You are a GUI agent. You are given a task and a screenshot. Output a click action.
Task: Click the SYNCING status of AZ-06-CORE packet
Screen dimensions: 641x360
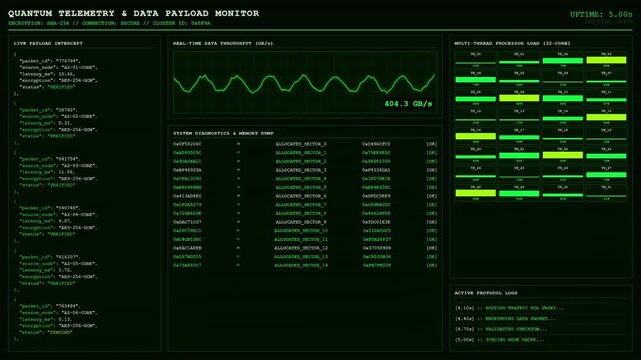60,332
